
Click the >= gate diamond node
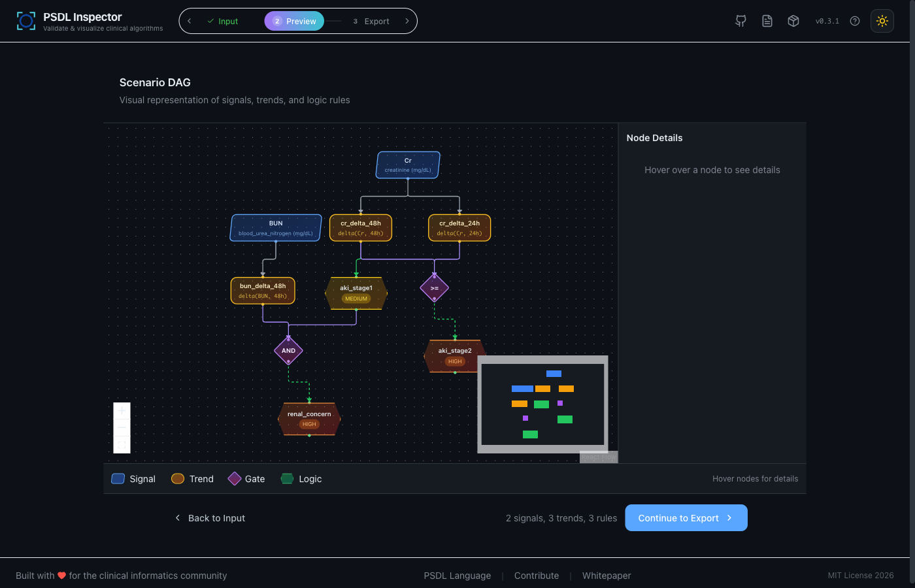point(435,288)
